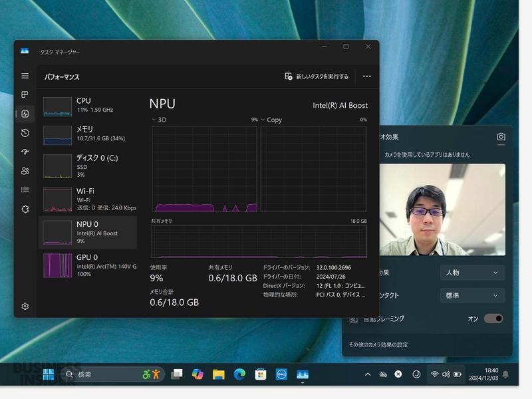Open the Startup apps page icon
Screen dimensions: 532x399
click(25, 152)
